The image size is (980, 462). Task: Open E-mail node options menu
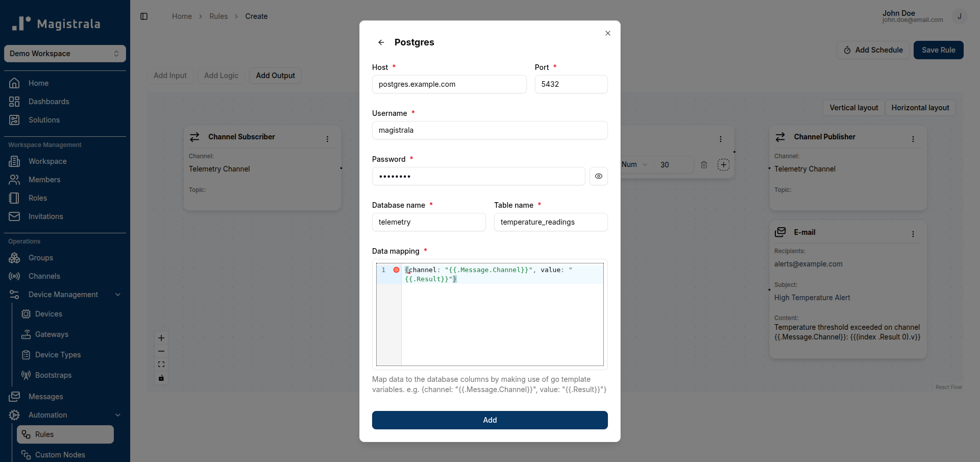913,234
